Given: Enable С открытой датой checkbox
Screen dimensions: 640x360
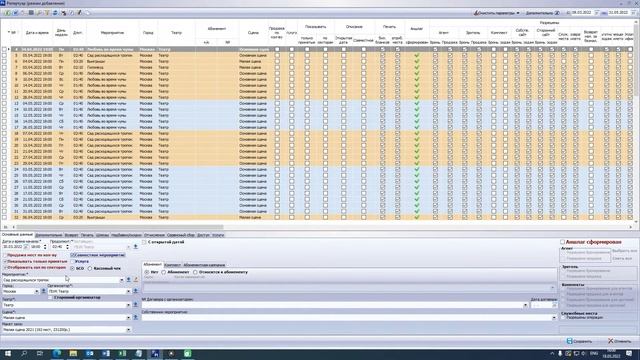Looking at the screenshot, I should (x=144, y=242).
